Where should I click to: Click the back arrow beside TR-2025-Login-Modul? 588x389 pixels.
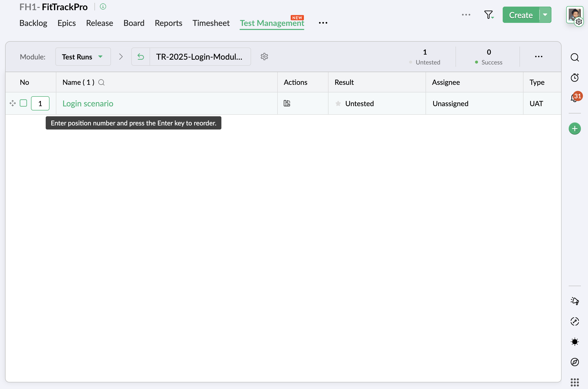click(x=141, y=57)
